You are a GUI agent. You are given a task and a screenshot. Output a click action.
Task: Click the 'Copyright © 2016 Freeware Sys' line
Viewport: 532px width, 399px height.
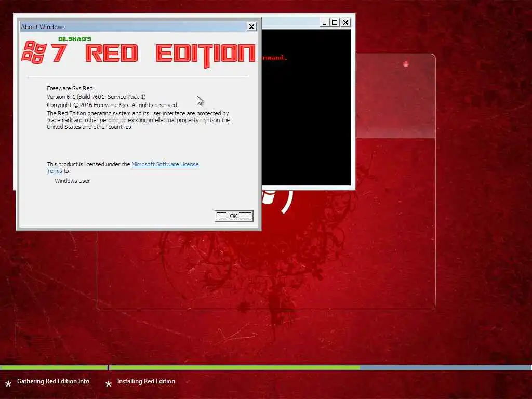113,105
